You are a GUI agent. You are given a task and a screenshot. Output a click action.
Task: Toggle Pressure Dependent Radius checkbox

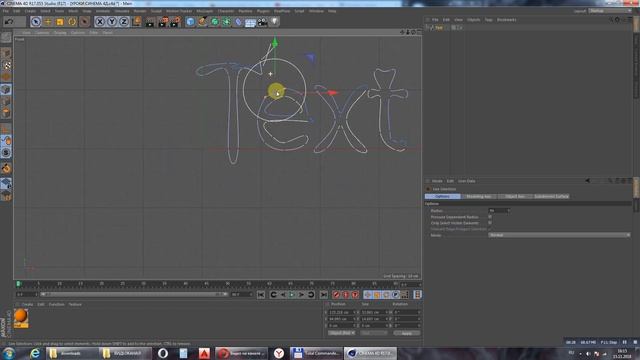[x=490, y=217]
